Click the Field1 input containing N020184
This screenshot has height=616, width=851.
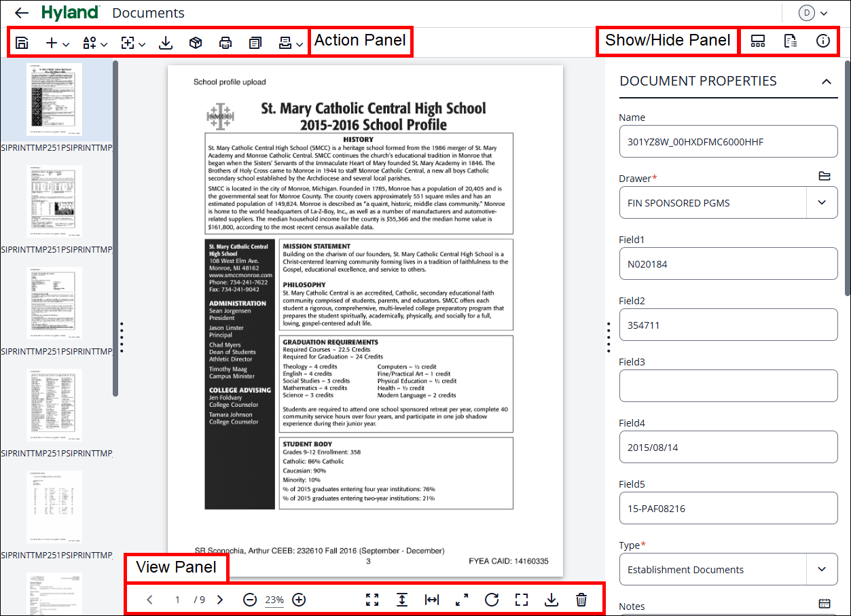(728, 264)
